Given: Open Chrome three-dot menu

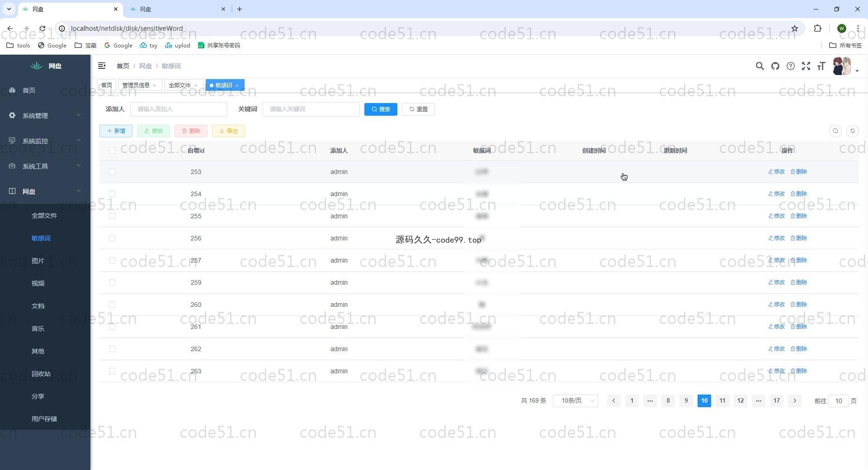Looking at the screenshot, I should click(x=858, y=28).
